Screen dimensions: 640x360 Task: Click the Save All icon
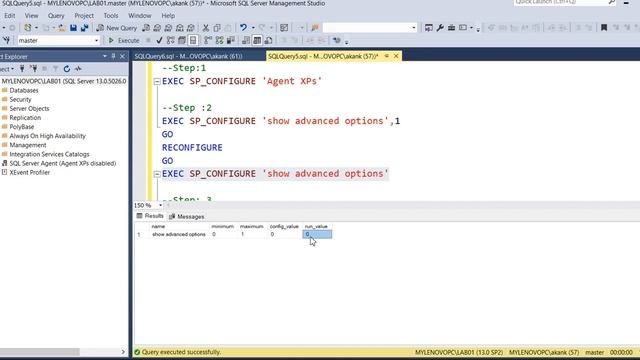coord(84,28)
